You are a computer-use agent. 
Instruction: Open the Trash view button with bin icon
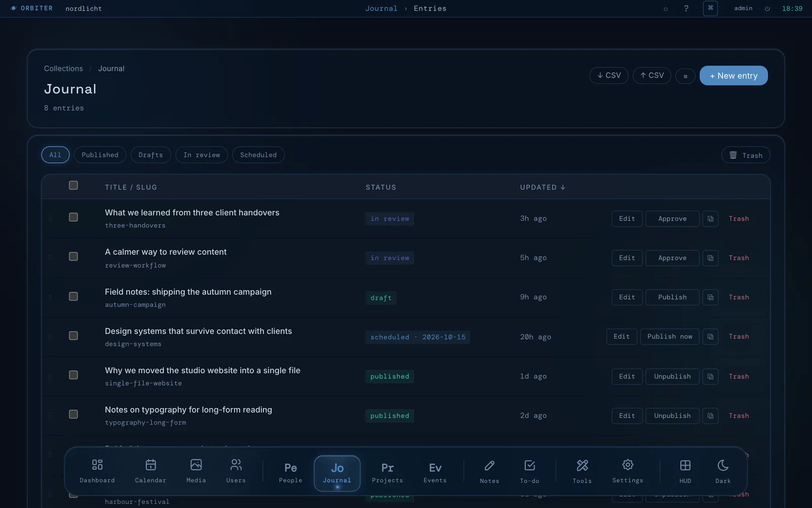(x=746, y=155)
